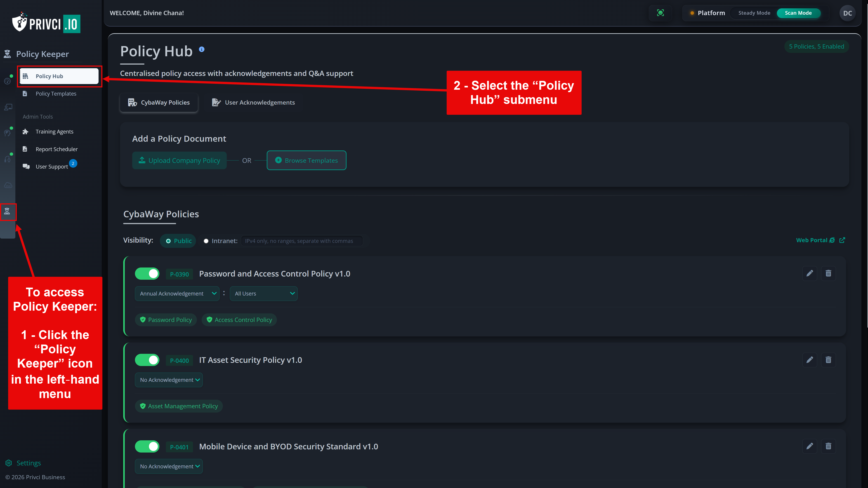Open the DC user avatar menu
The image size is (868, 488).
[x=847, y=13]
